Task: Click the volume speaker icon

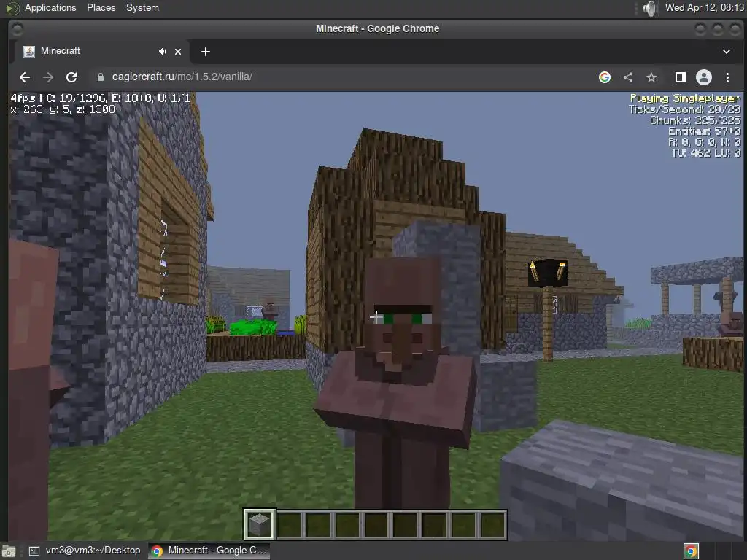Action: [649, 8]
